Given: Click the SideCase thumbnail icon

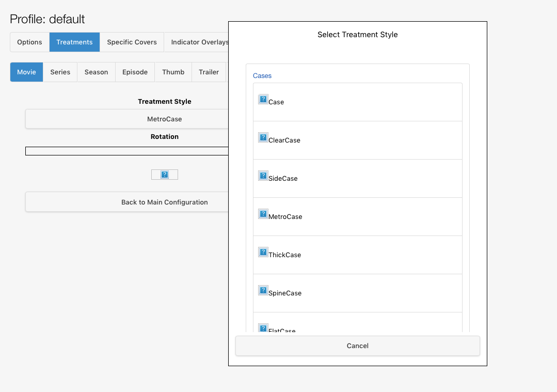Looking at the screenshot, I should [x=263, y=176].
